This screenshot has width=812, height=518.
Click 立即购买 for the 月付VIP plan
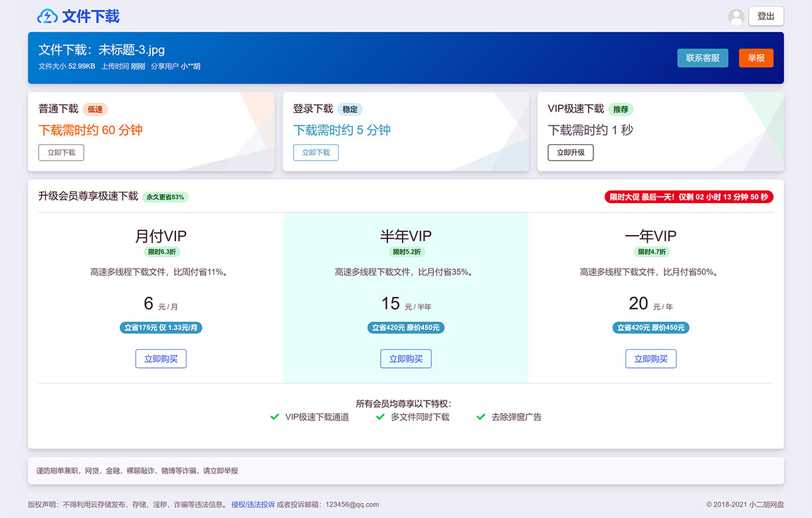161,359
